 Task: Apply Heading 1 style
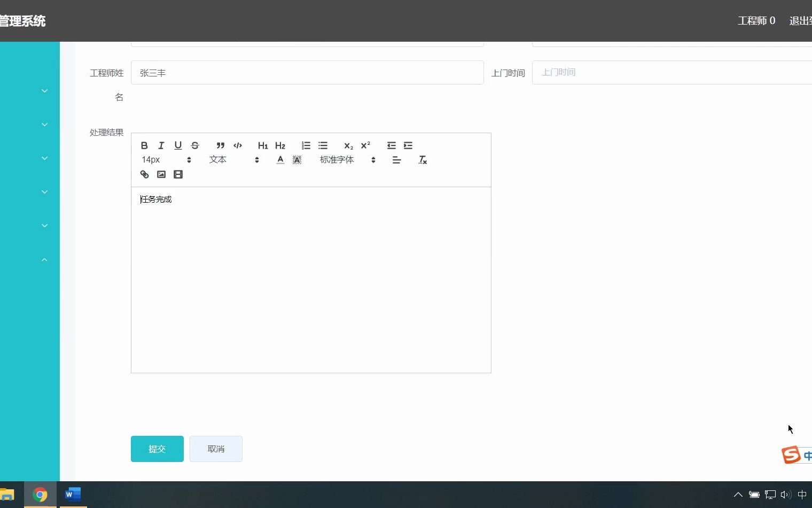(263, 145)
